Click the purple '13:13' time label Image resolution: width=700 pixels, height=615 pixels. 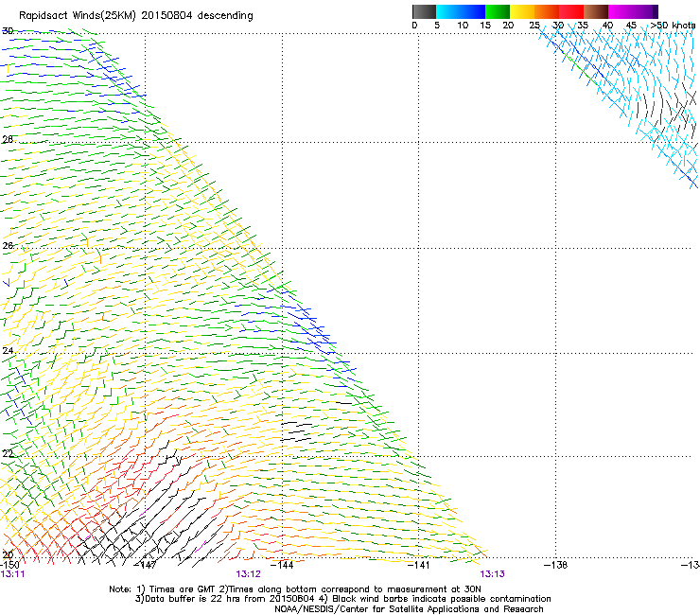(x=493, y=574)
